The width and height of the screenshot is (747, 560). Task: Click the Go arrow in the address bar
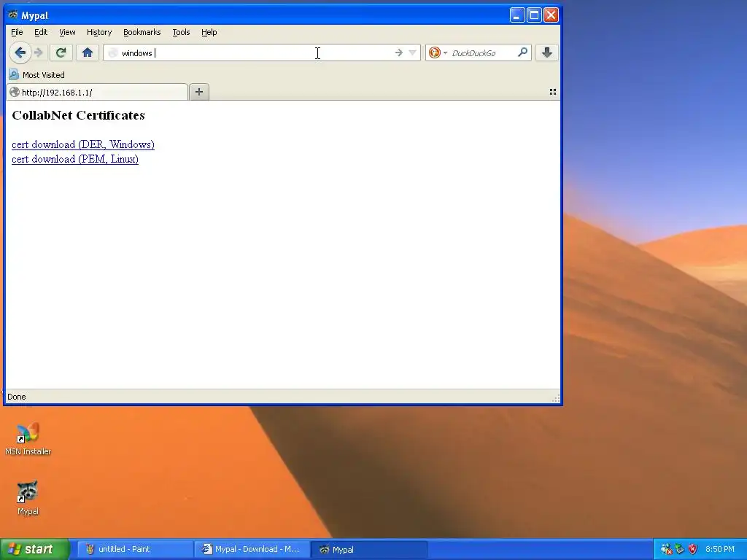coord(399,52)
